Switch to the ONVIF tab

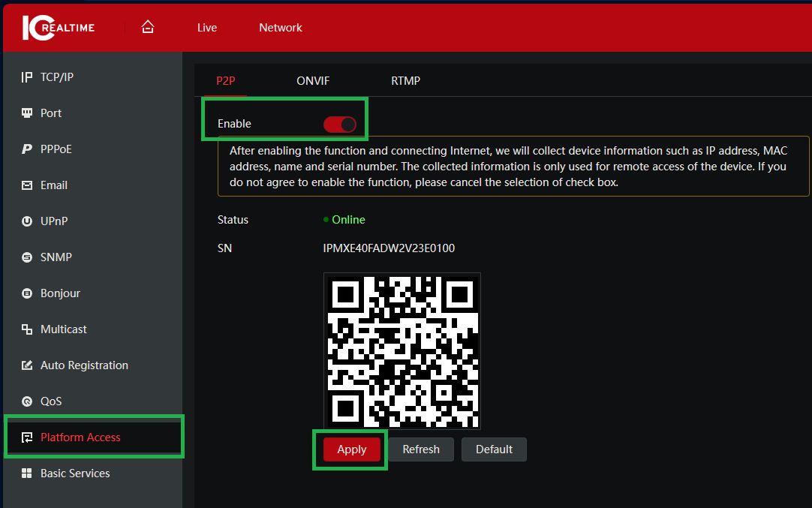pyautogui.click(x=313, y=81)
